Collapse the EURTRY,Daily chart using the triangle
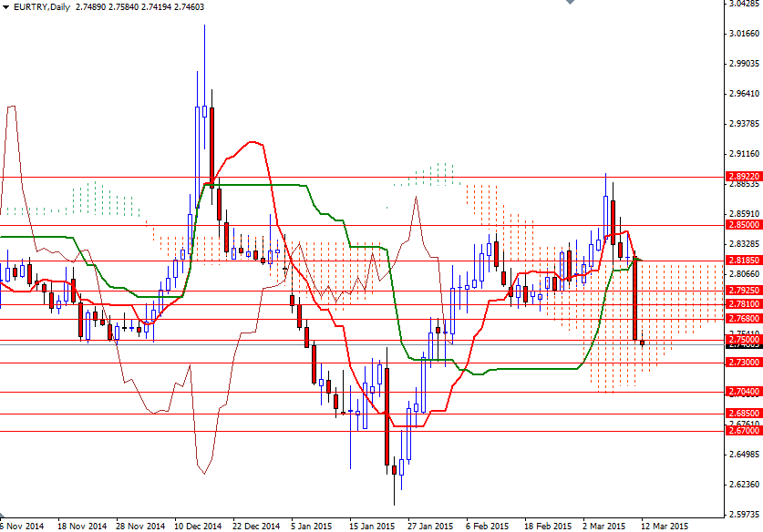 tap(7, 6)
